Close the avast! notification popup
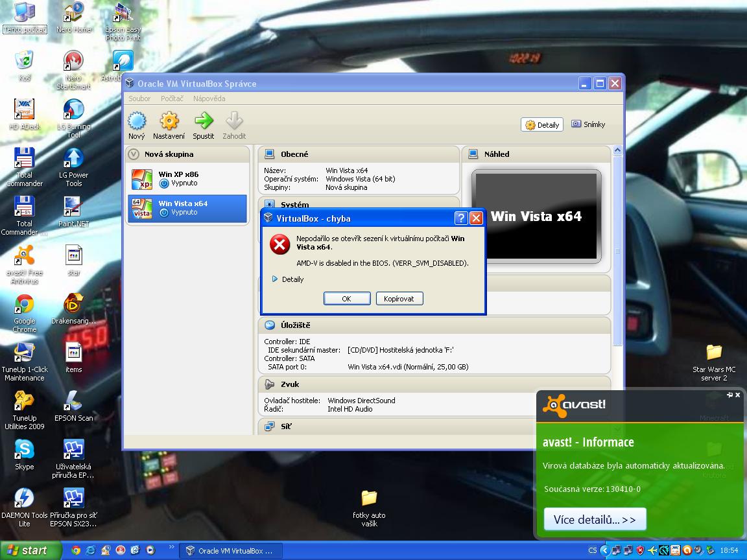 coord(737,395)
